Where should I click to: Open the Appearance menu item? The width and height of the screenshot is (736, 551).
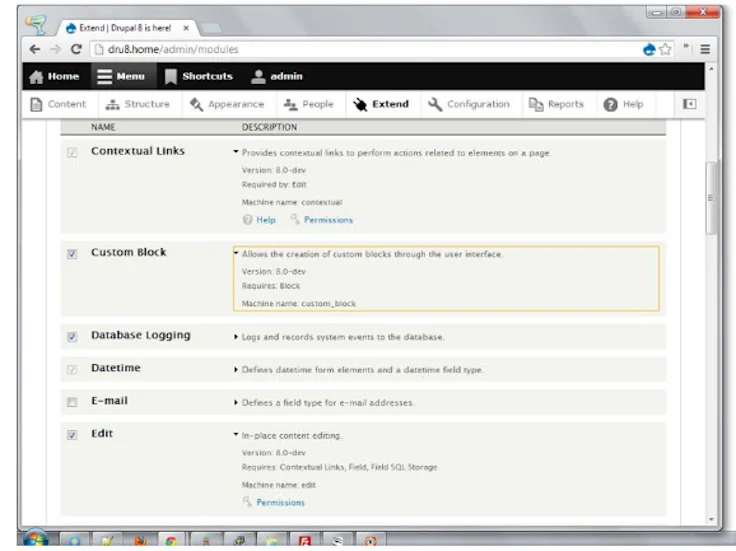[x=236, y=104]
